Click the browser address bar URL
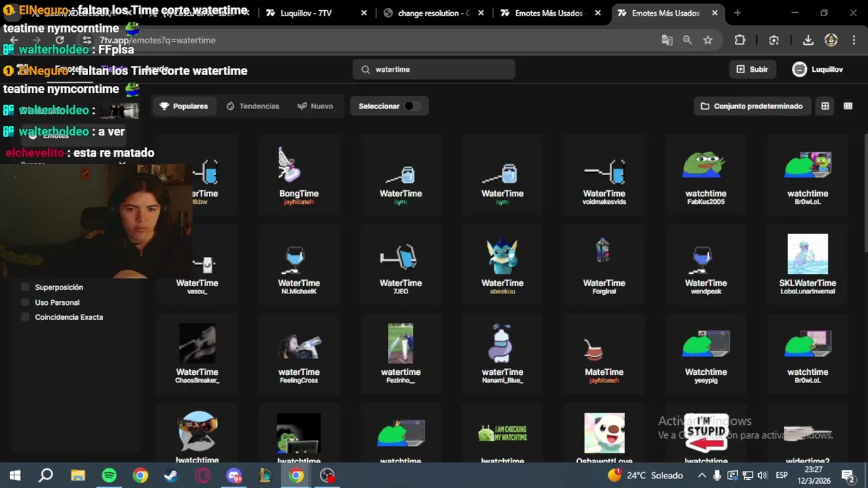The width and height of the screenshot is (868, 488). point(157,40)
